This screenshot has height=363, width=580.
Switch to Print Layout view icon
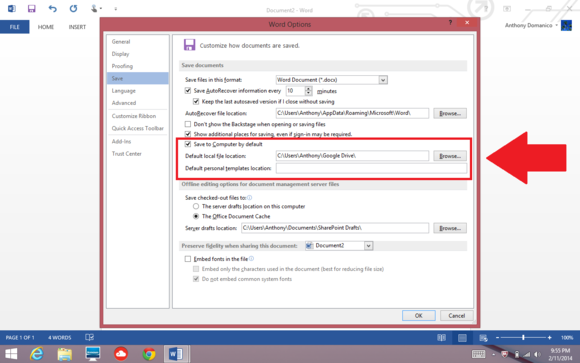pyautogui.click(x=462, y=337)
